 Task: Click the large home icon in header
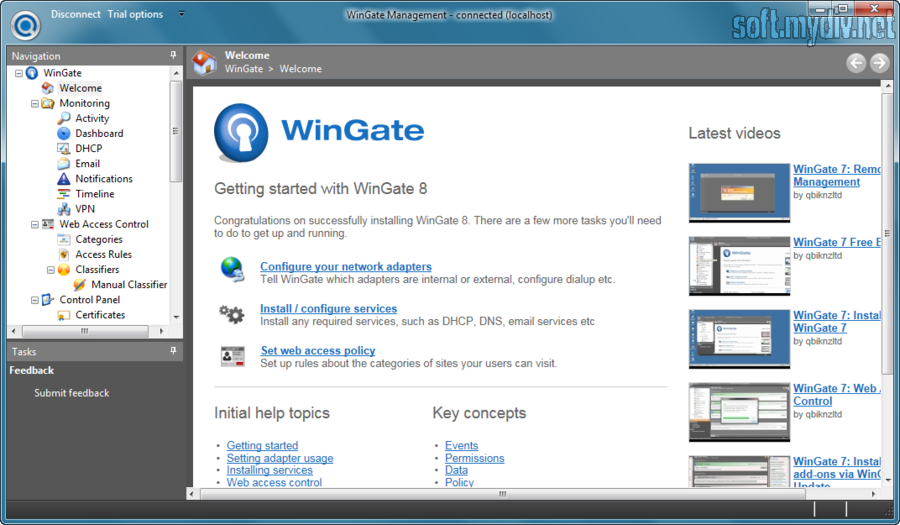coord(204,63)
